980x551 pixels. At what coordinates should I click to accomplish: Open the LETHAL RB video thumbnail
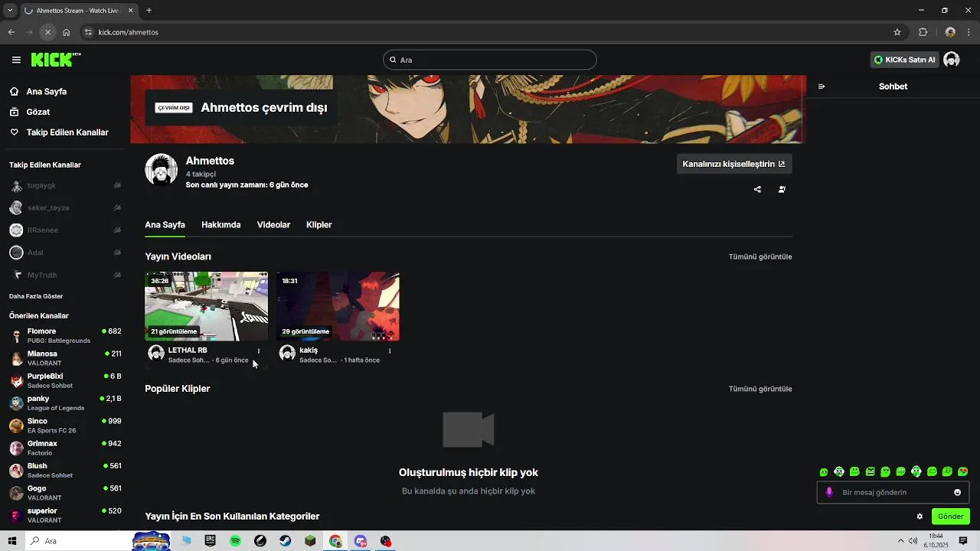coord(206,306)
